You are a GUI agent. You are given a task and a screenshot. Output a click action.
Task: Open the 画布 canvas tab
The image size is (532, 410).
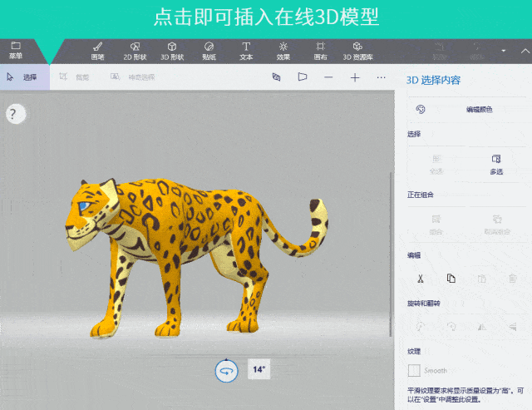[x=320, y=51]
